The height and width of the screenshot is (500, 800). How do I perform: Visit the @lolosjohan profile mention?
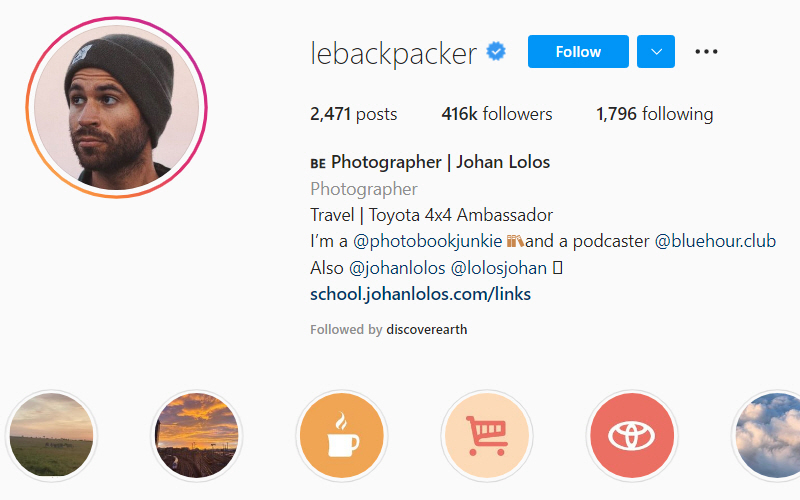click(499, 268)
